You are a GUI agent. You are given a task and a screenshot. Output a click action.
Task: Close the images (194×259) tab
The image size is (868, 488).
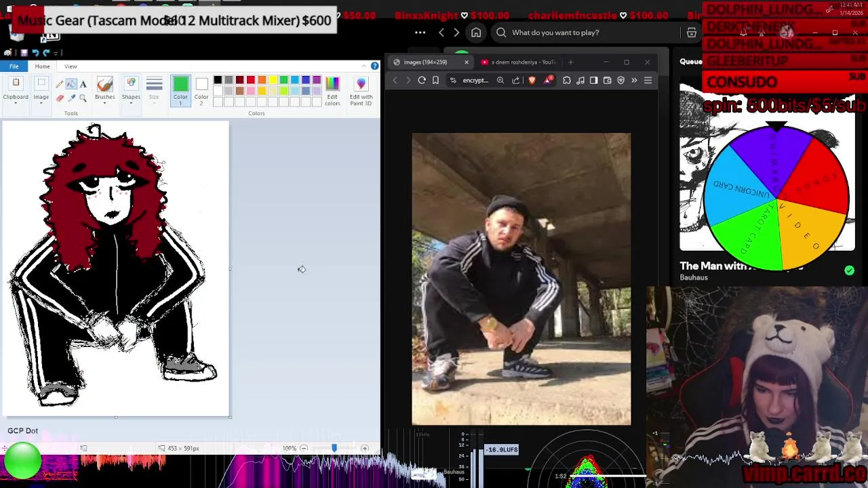click(467, 62)
